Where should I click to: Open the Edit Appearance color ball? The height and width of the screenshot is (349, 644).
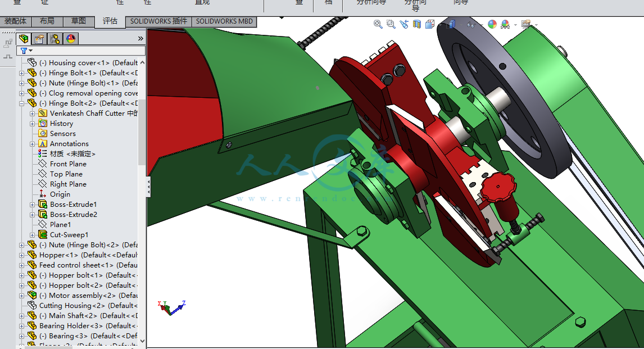492,24
